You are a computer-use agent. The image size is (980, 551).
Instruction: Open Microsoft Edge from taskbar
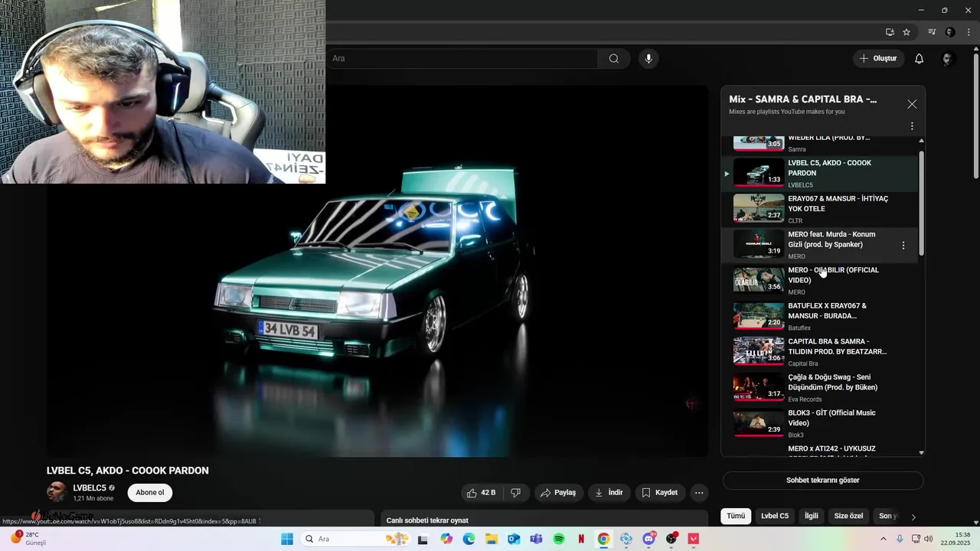(x=469, y=539)
